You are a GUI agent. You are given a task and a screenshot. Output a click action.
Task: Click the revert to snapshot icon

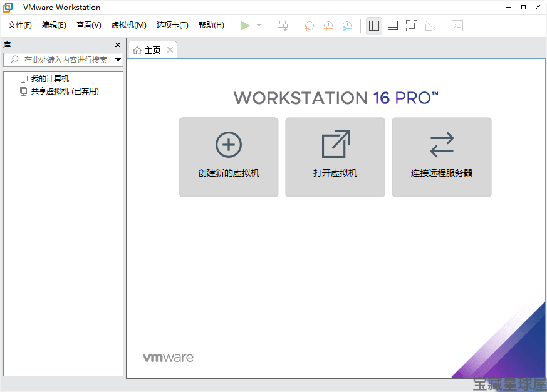328,26
